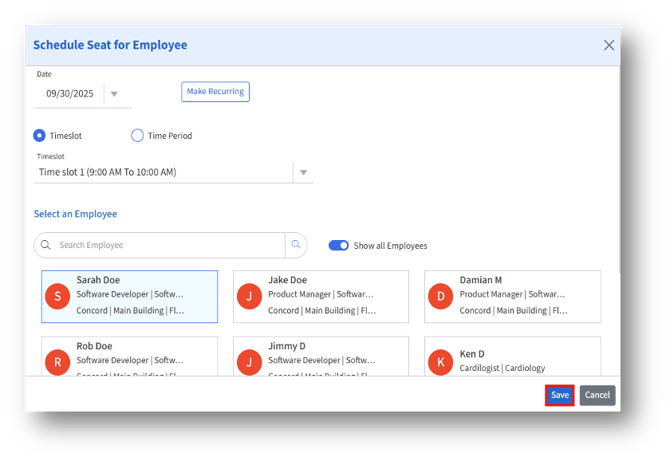The width and height of the screenshot is (670, 461).
Task: Click Damian M's D avatar icon
Action: (x=441, y=296)
